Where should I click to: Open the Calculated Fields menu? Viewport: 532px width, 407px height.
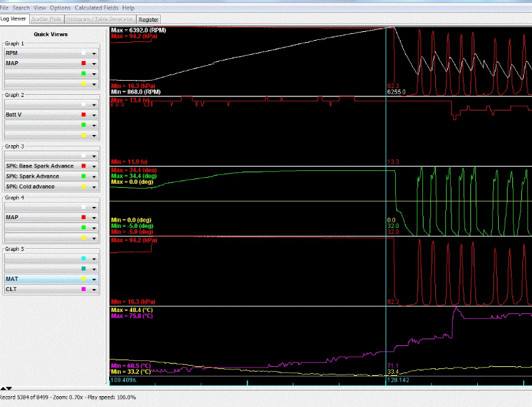(97, 7)
